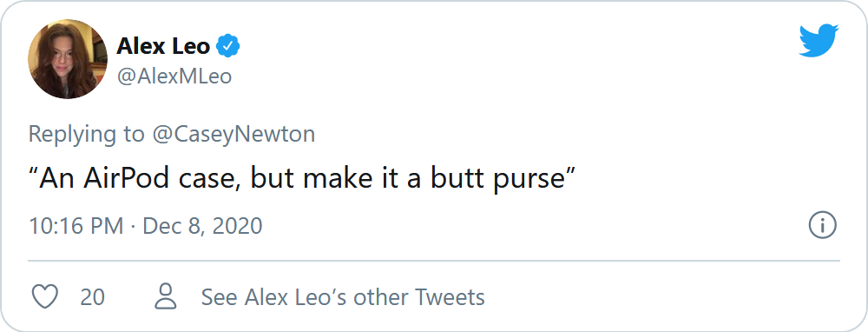Image resolution: width=868 pixels, height=332 pixels.
Task: Like the tweet with the heart icon
Action: tap(45, 297)
